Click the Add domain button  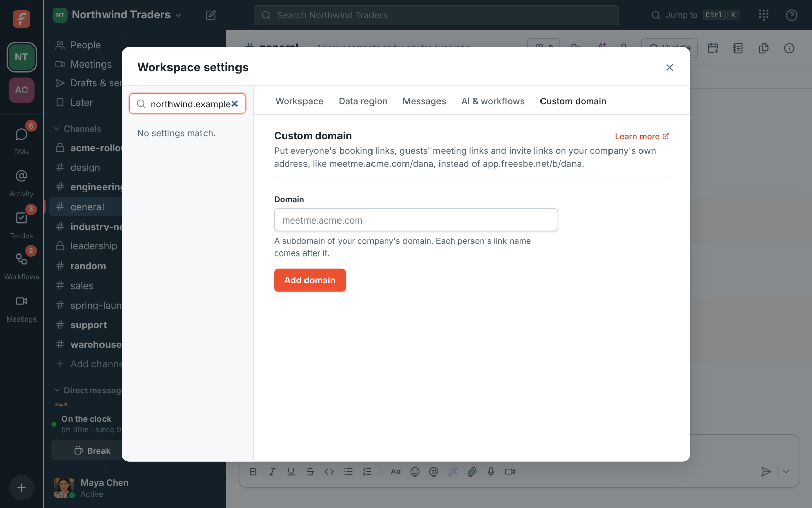[310, 280]
